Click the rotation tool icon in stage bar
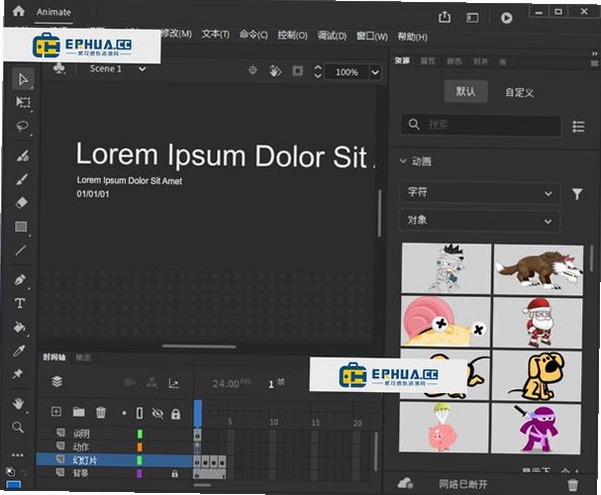This screenshot has width=601, height=495. click(x=275, y=71)
